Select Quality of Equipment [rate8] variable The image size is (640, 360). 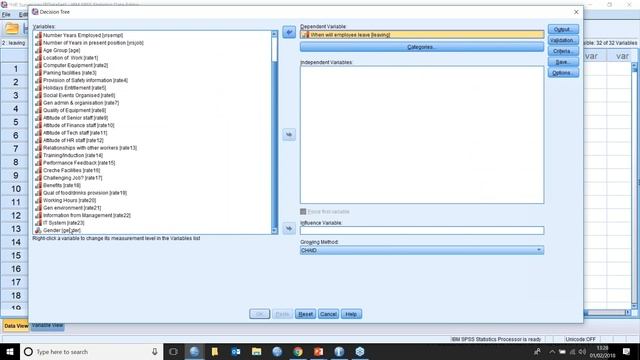point(74,110)
